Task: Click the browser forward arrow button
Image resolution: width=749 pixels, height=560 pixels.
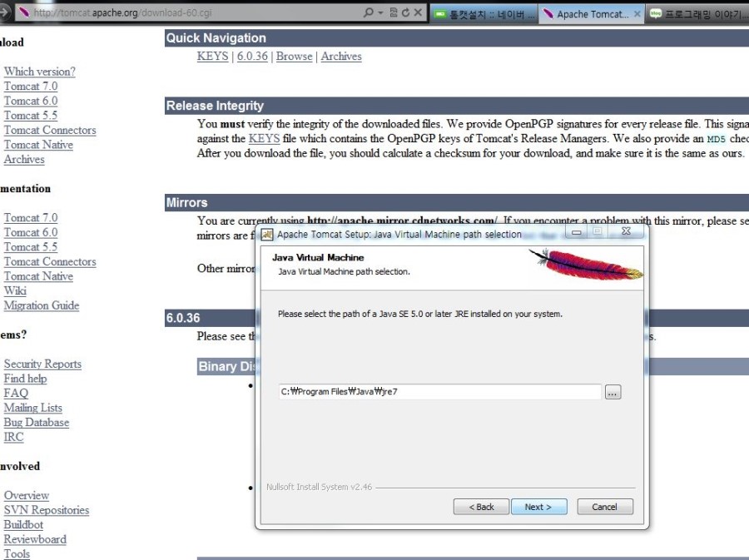Action: pos(4,12)
